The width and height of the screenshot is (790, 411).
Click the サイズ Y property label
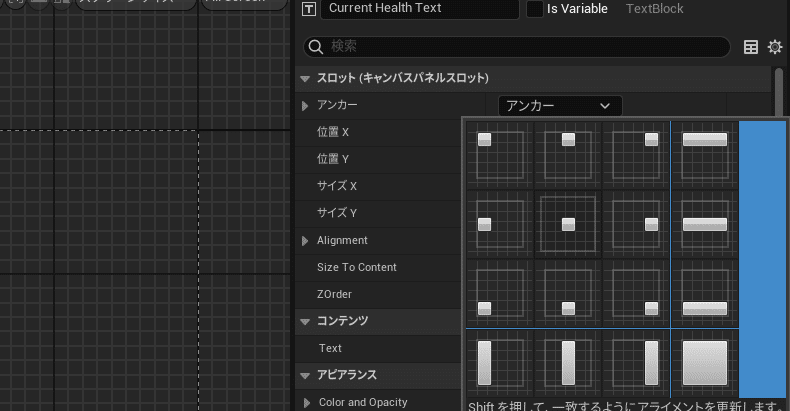(337, 213)
